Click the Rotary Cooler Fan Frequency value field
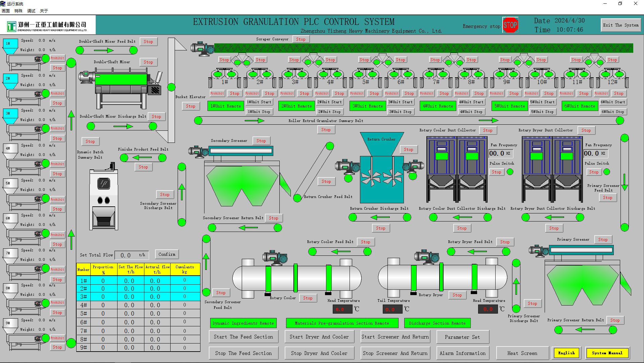This screenshot has height=363, width=644. click(497, 154)
